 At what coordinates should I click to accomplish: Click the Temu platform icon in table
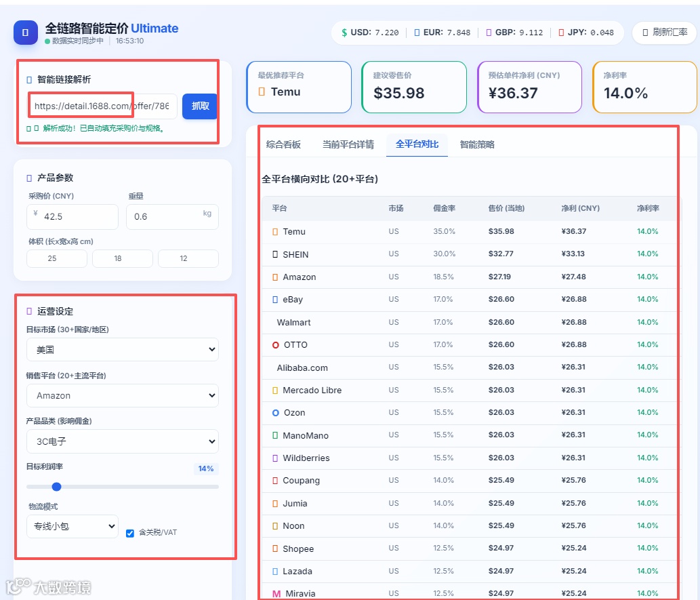pos(275,232)
